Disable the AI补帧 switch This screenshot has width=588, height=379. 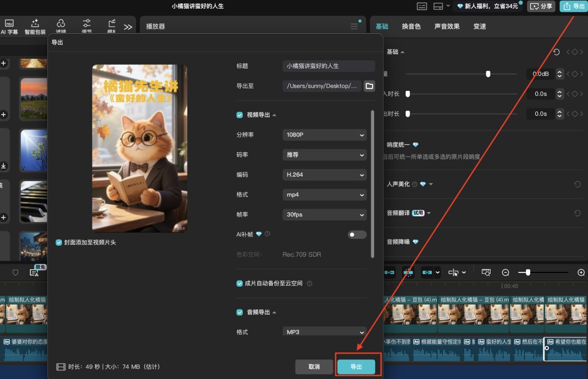point(357,234)
